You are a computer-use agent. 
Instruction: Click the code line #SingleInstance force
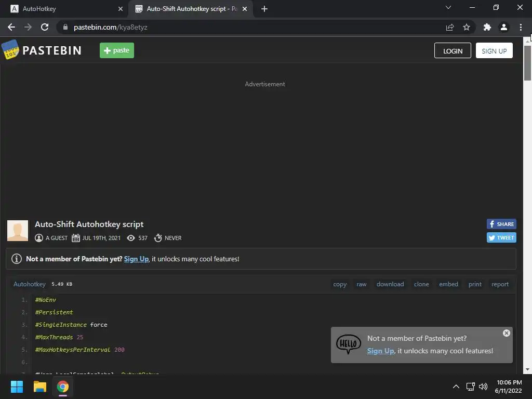tap(71, 325)
